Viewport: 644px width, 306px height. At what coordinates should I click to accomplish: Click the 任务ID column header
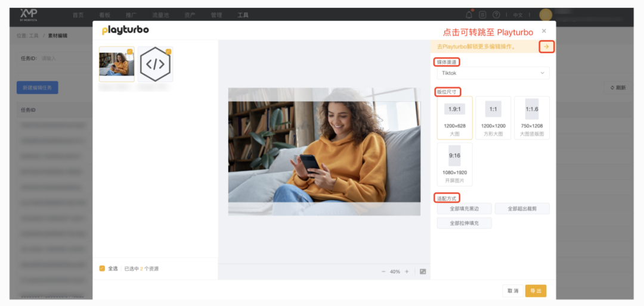(29, 110)
